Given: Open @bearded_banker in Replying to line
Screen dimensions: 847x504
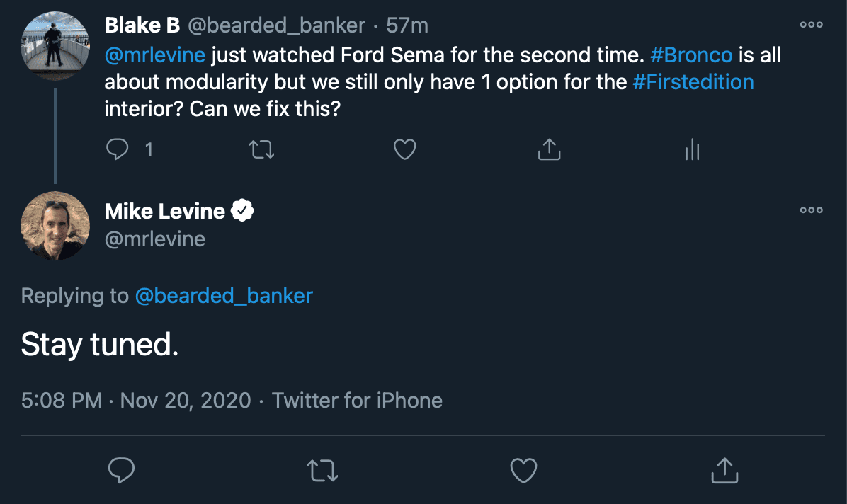Looking at the screenshot, I should [224, 295].
